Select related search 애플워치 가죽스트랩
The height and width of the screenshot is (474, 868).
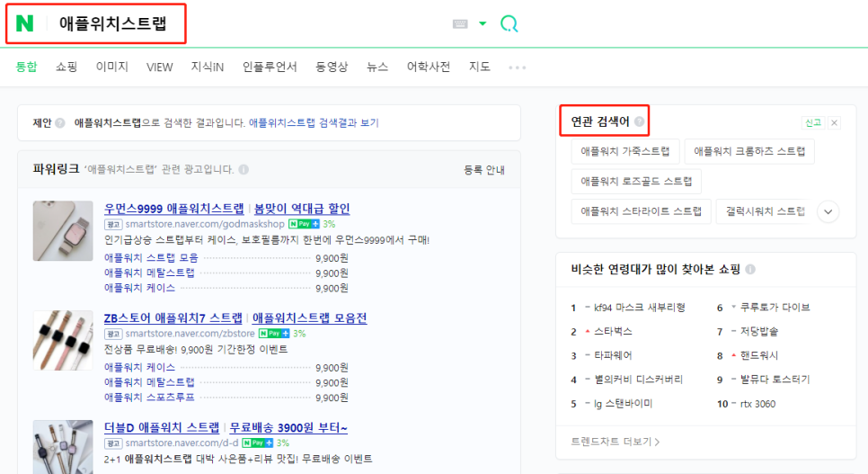coord(625,151)
